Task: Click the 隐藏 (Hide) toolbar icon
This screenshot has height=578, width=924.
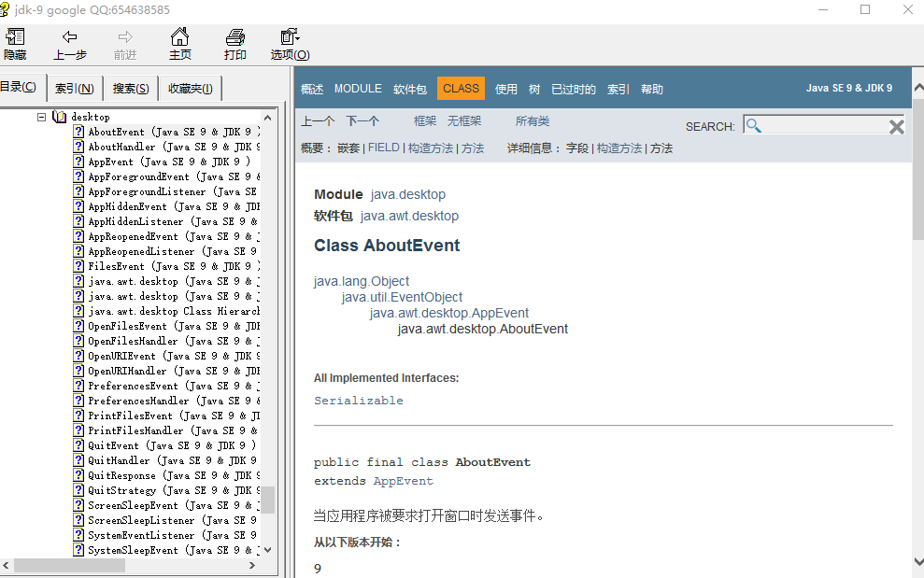Action: (15, 37)
